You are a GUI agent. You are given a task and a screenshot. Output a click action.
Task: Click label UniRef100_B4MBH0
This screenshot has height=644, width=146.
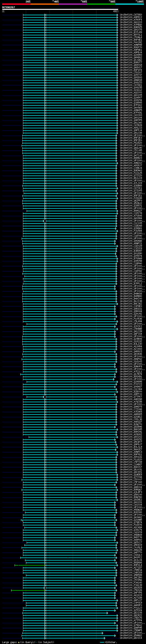pos(131,296)
